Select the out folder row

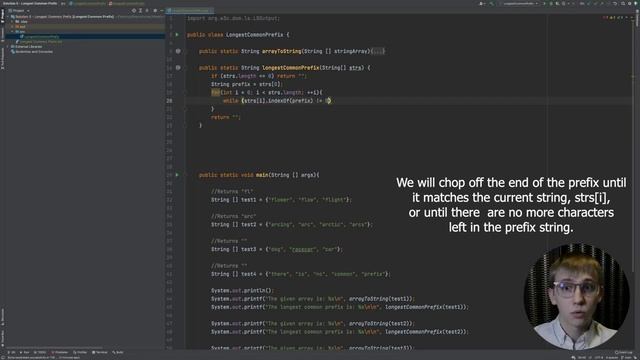(86, 27)
